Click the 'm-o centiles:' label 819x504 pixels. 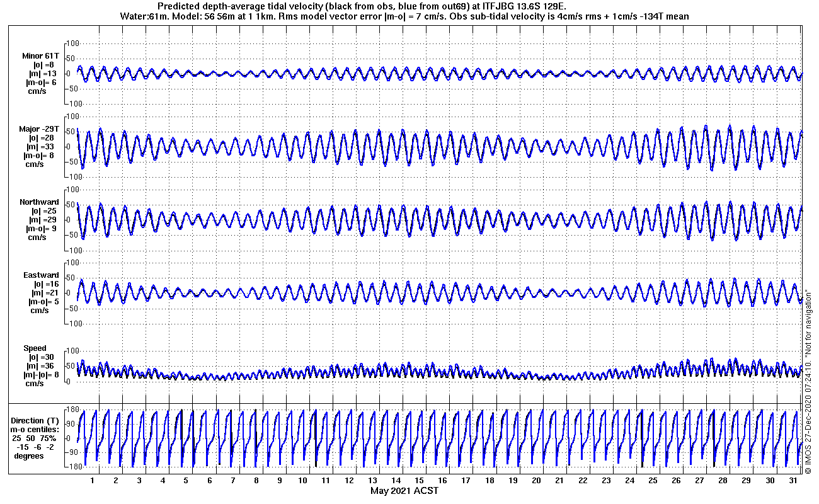(36, 429)
